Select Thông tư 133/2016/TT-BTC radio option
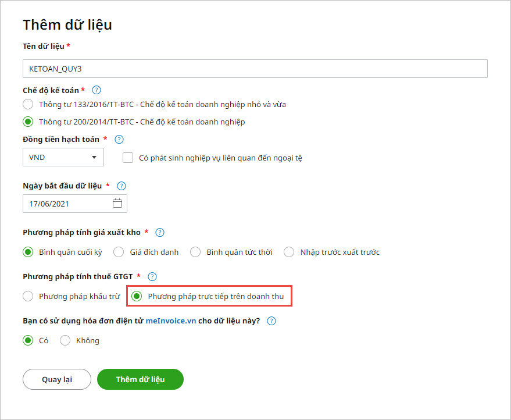511x420 pixels. (x=28, y=105)
